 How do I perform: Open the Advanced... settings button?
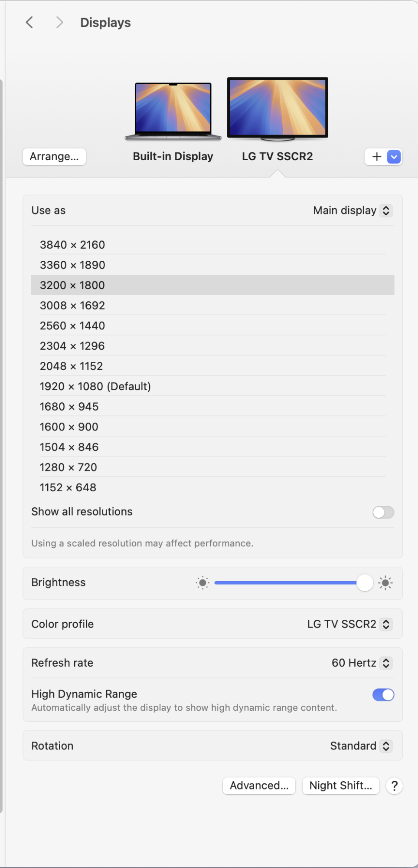click(259, 786)
